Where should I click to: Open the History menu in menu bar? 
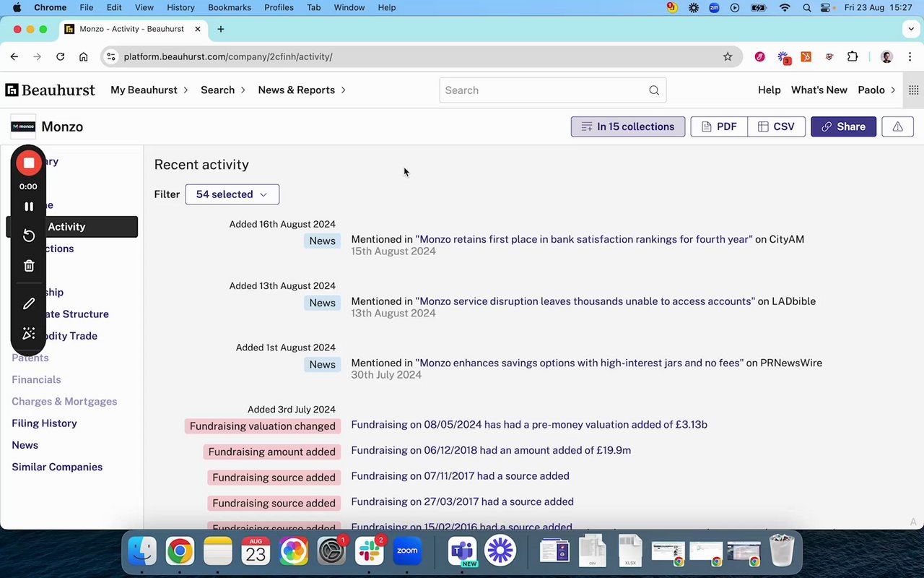click(180, 7)
